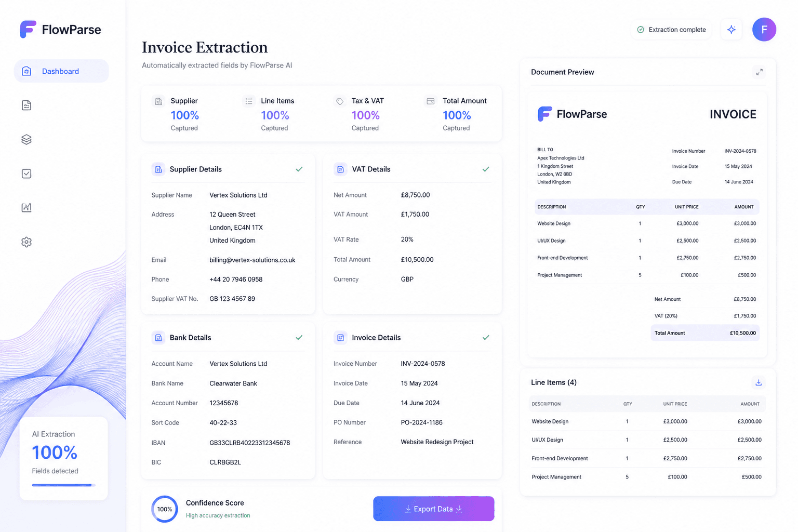The width and height of the screenshot is (798, 532).
Task: Click the Bank Details card icon
Action: [158, 338]
